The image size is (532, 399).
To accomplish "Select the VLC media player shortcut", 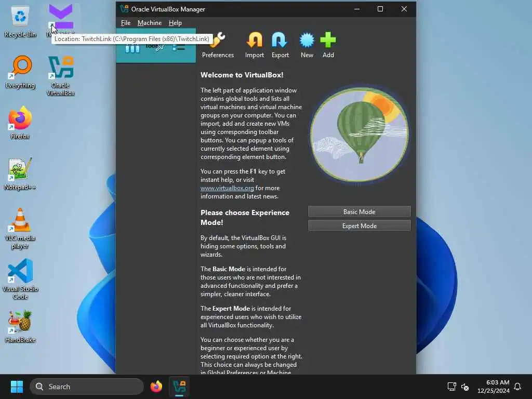I will (20, 229).
